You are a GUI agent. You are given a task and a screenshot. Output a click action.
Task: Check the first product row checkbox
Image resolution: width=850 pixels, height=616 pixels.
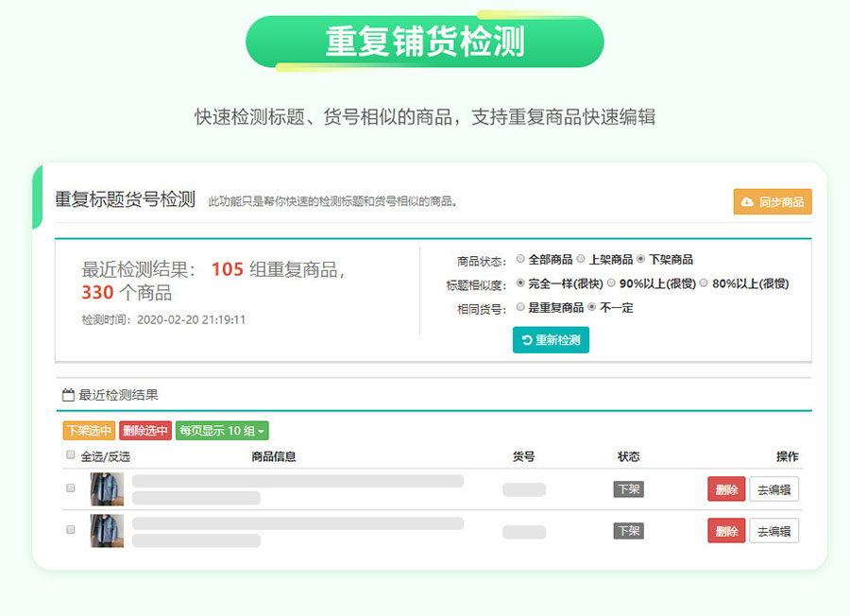coord(70,488)
